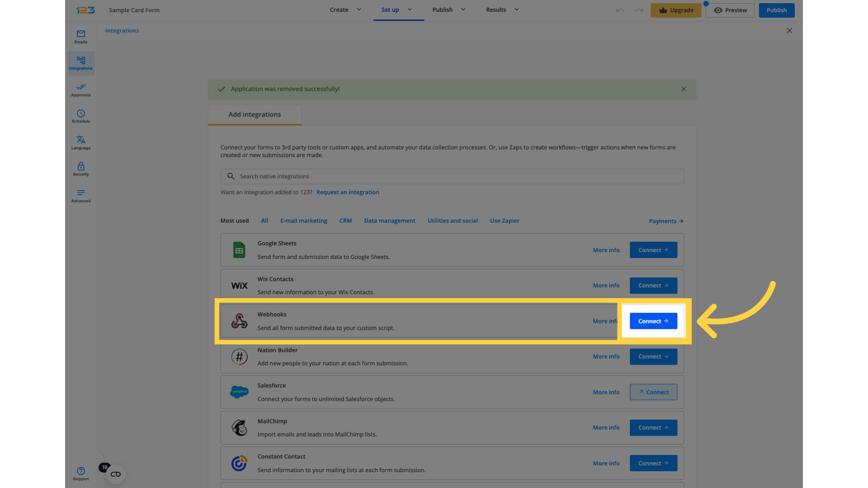The image size is (868, 488).
Task: Connect the Wix Contacts integration
Action: pyautogui.click(x=653, y=286)
